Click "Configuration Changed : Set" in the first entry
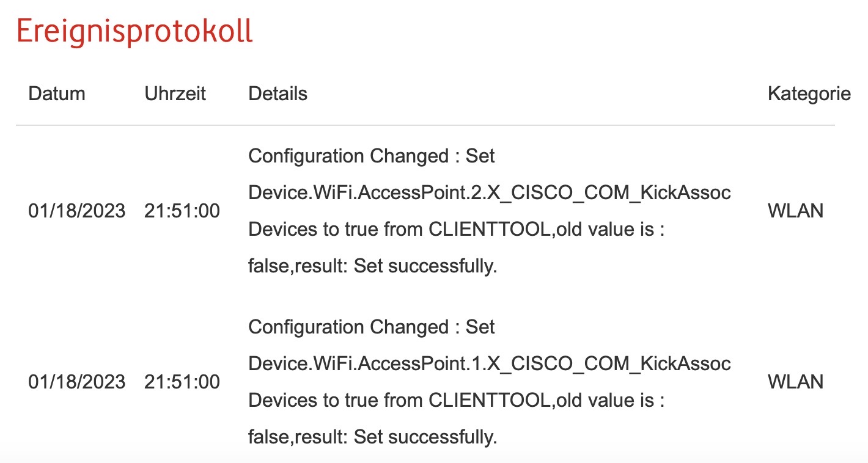This screenshot has width=868, height=463. pos(372,156)
